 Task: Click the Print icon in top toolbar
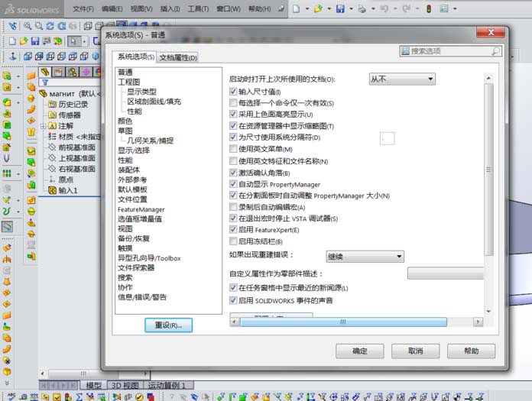(362, 9)
